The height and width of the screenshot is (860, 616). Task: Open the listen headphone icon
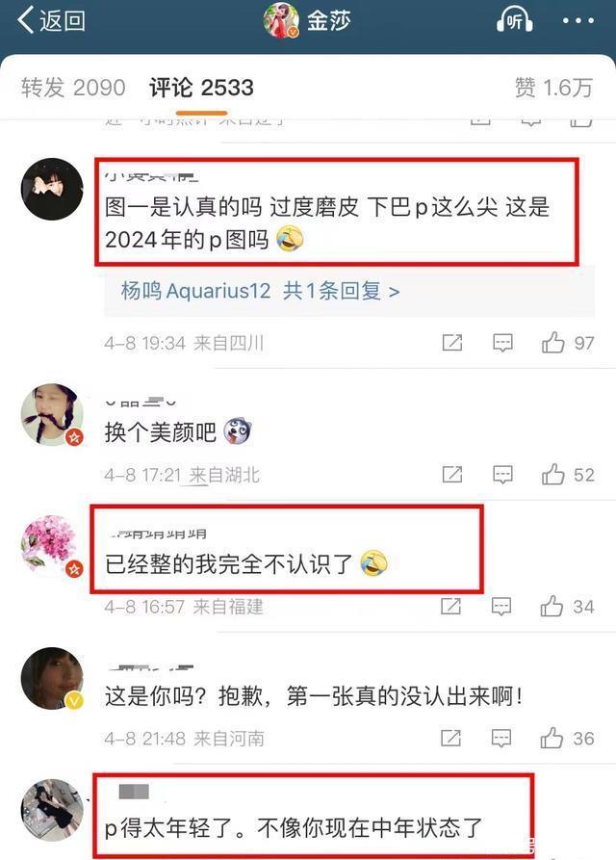click(x=514, y=21)
